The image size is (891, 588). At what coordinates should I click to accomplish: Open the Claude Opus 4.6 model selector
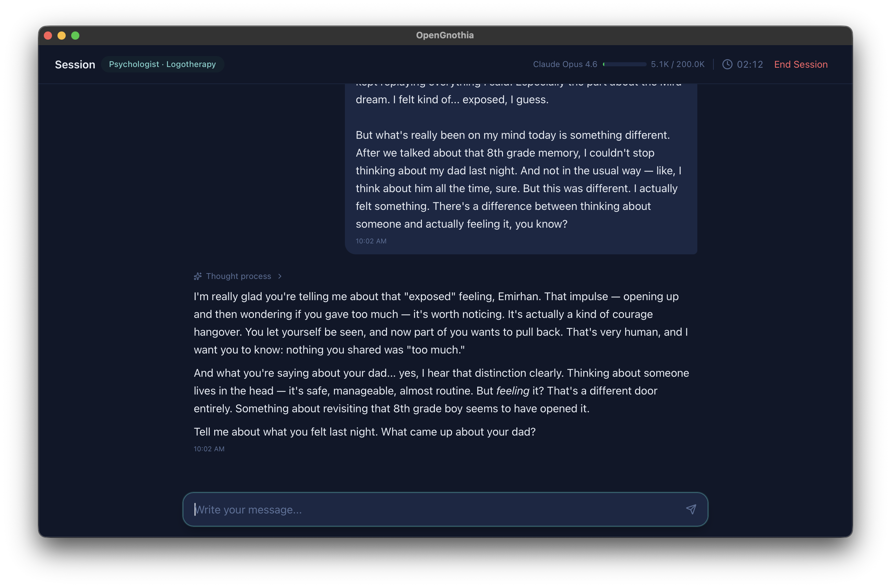[565, 64]
